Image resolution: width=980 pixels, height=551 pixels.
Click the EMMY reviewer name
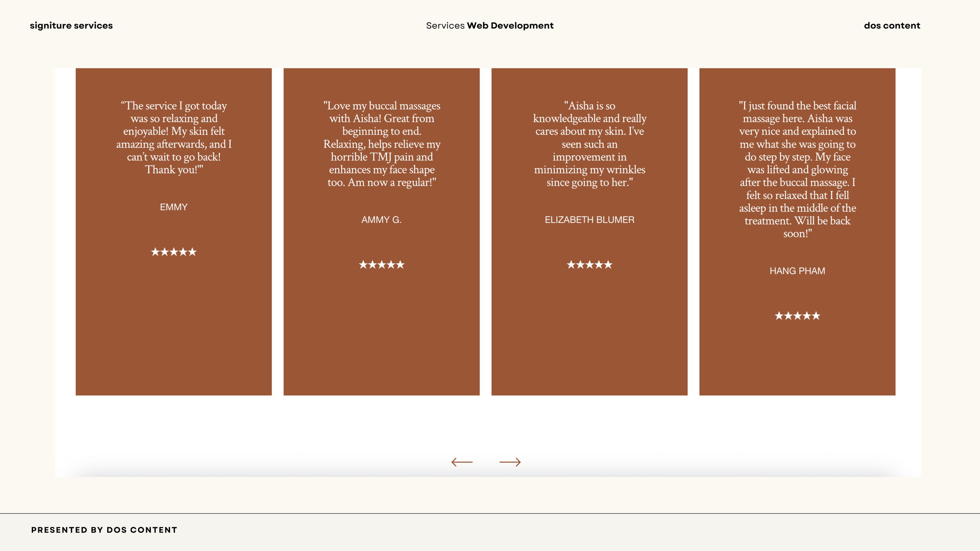coord(173,207)
